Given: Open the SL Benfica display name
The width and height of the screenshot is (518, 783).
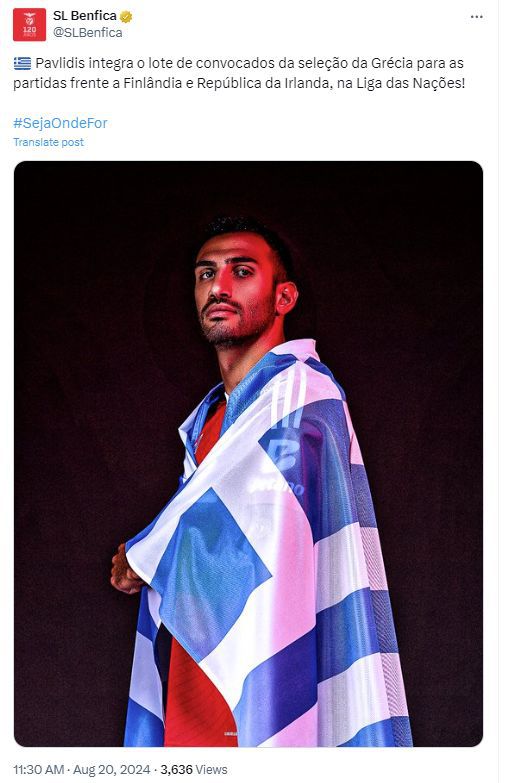Looking at the screenshot, I should click(x=85, y=16).
